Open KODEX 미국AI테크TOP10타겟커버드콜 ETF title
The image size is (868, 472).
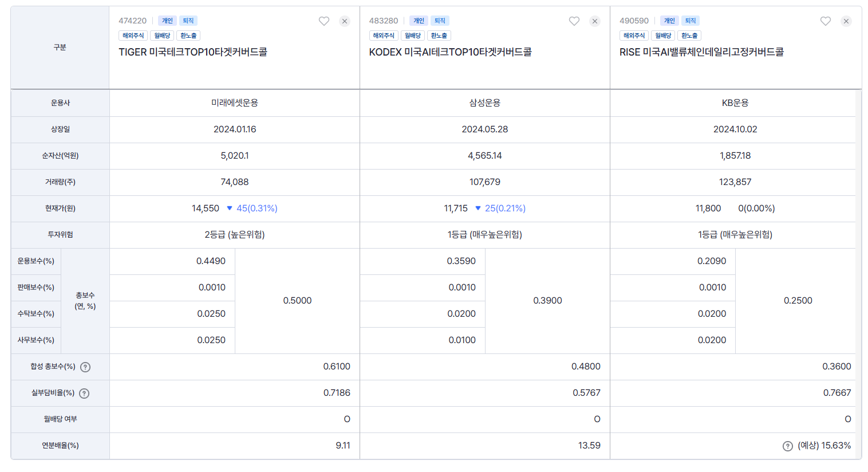(x=451, y=52)
